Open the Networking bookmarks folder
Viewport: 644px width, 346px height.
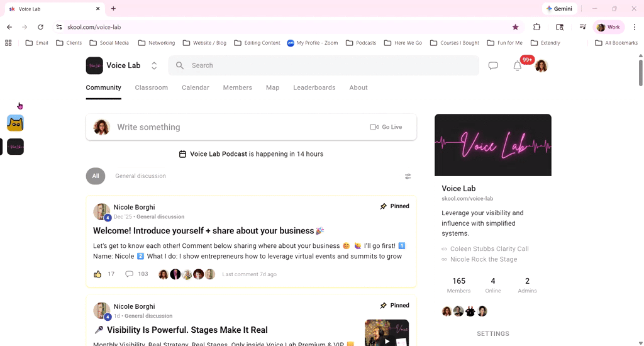157,43
